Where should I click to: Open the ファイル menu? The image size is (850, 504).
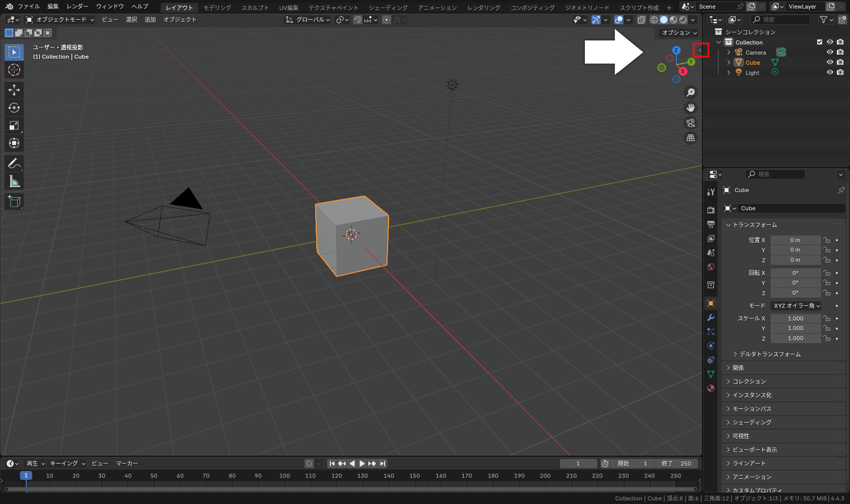click(29, 7)
